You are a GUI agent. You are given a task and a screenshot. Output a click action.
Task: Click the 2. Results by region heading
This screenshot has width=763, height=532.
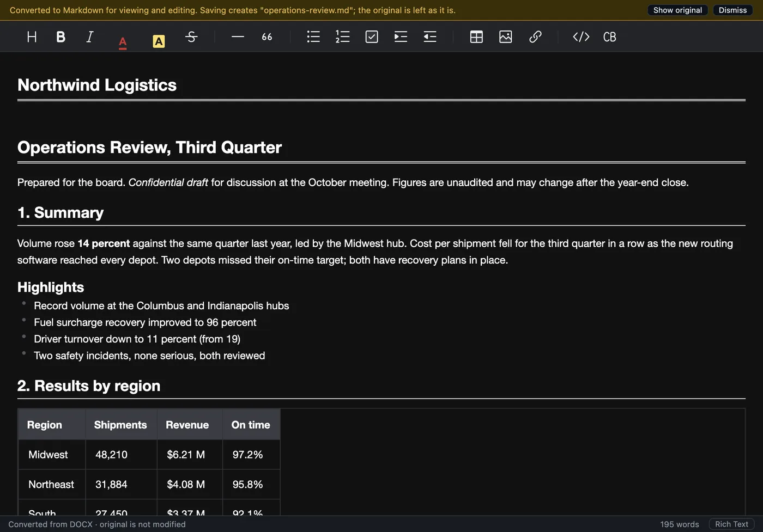[89, 386]
